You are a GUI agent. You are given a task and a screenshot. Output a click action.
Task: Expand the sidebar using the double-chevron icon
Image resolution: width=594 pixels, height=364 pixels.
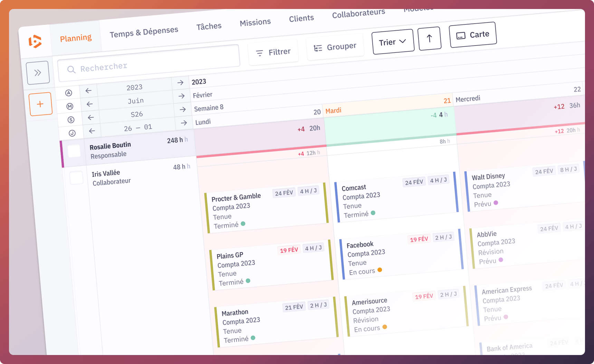tap(38, 72)
